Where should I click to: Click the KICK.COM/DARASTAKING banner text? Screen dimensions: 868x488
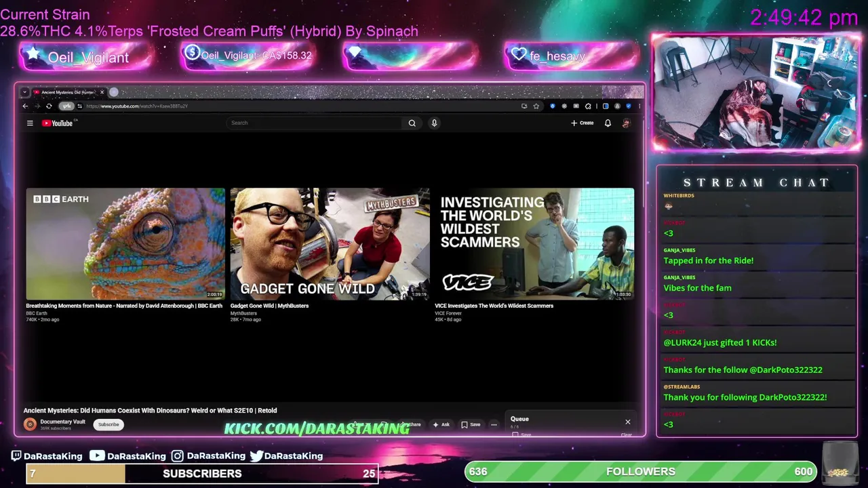click(317, 428)
